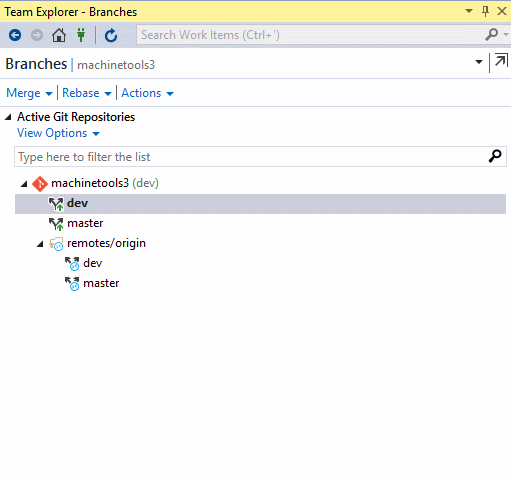Open the Branches page dropdown arrow
511x482 pixels.
[479, 62]
